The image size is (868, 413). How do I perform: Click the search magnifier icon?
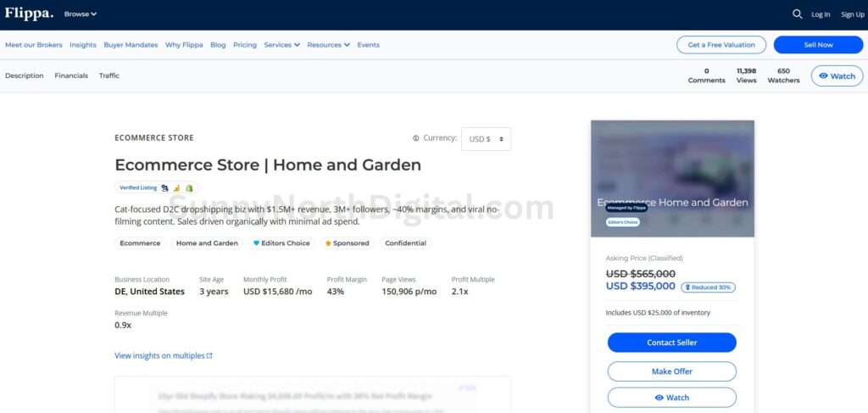797,14
